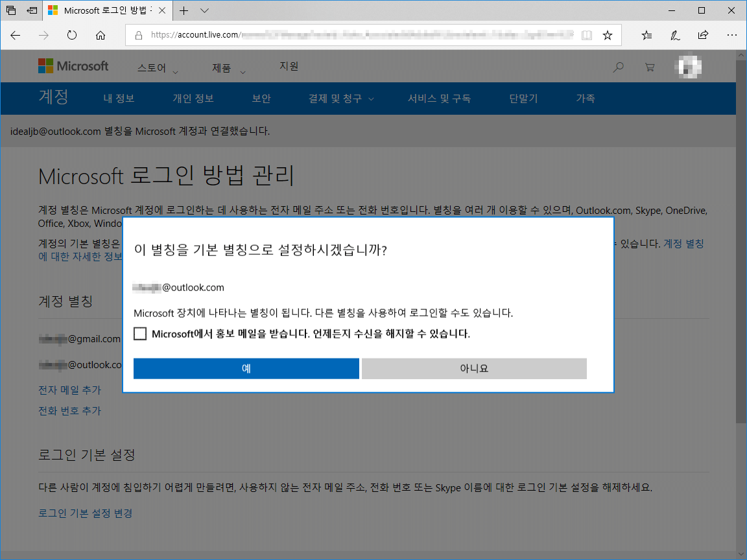Screen dimensions: 747x560
Task: Minimize the Edge window
Action: [672, 10]
